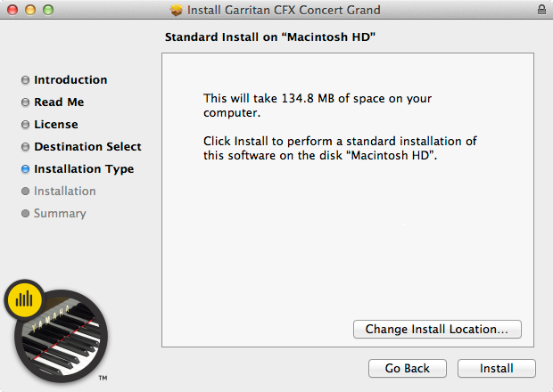Screen dimensions: 553x392
Task: Click the Yamaha piano keyboard image
Action: pos(62,338)
